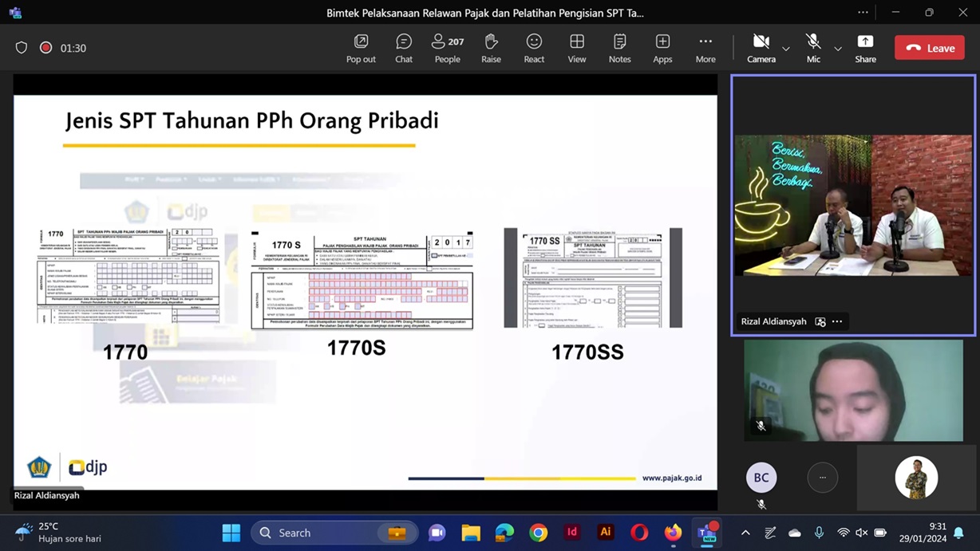The width and height of the screenshot is (980, 551).
Task: Unmute the Mic
Action: pos(812,48)
